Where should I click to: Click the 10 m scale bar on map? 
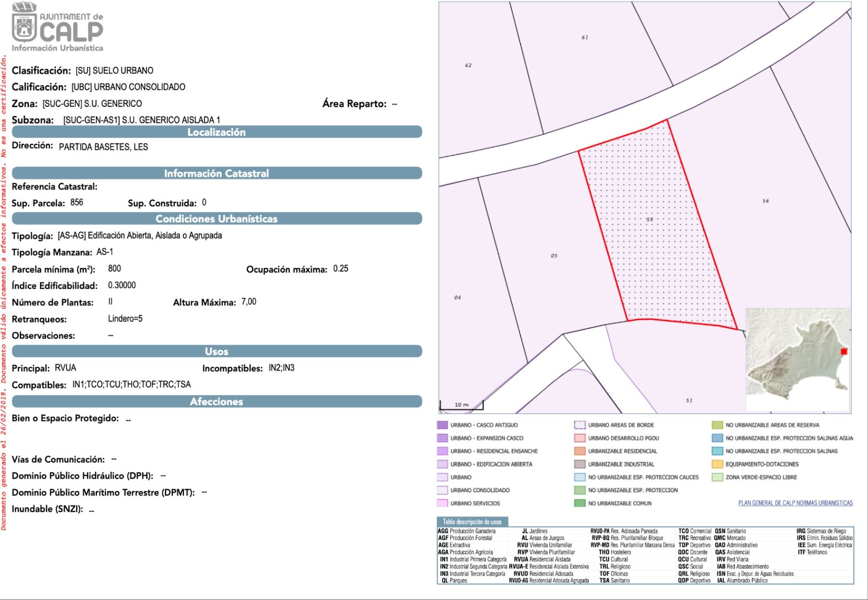(x=461, y=405)
